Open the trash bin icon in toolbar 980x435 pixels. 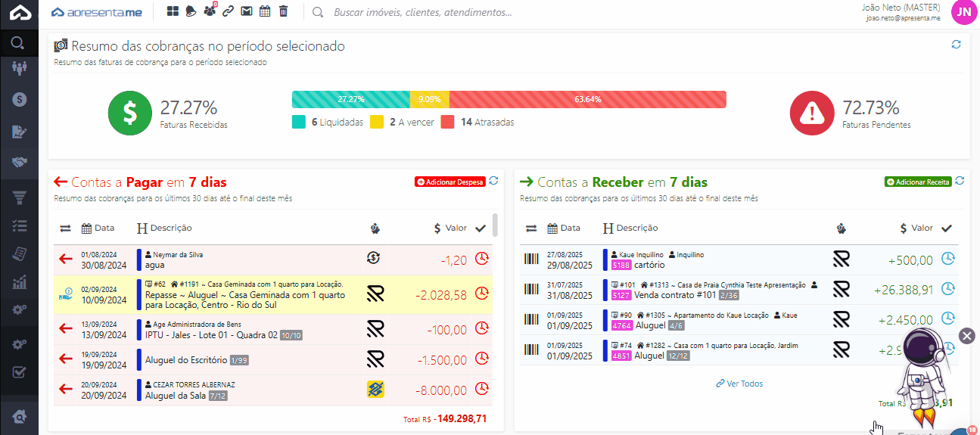[283, 11]
